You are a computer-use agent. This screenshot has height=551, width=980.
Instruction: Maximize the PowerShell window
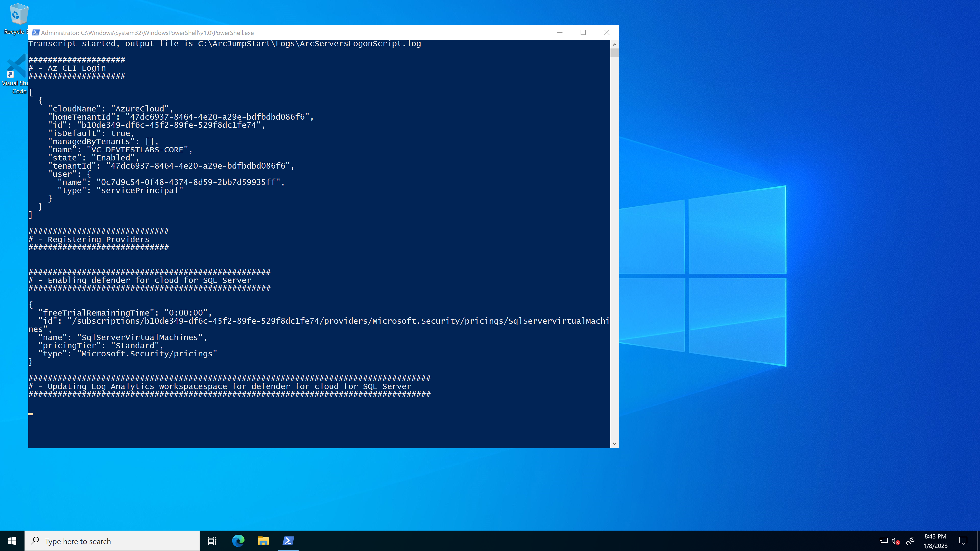(583, 33)
